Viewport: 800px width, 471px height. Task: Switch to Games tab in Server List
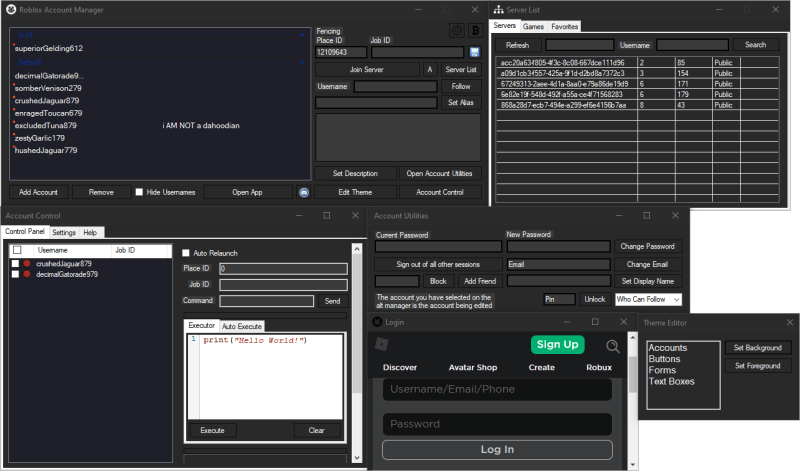[533, 27]
